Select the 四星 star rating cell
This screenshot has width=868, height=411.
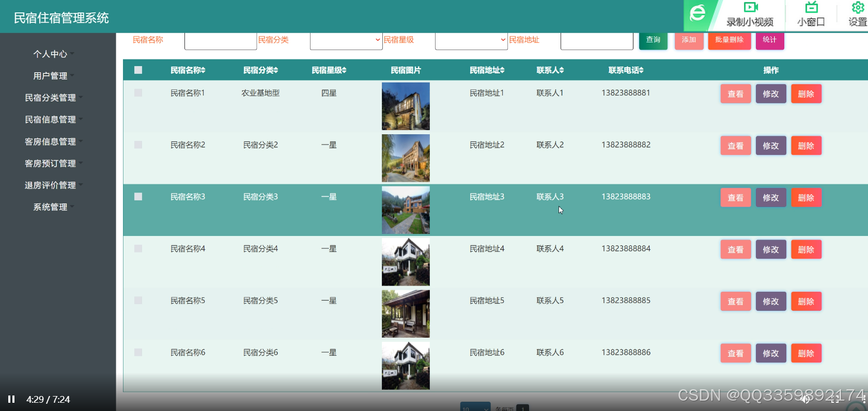pos(329,93)
